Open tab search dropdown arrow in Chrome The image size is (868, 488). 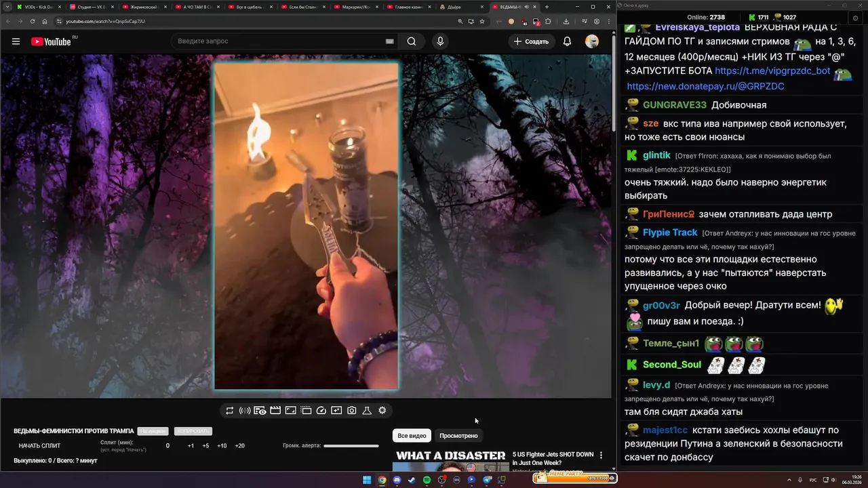point(7,7)
